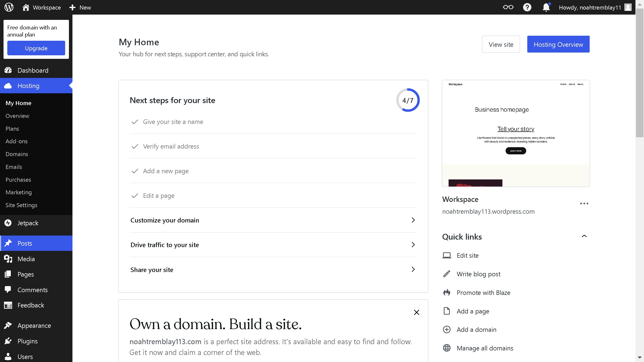Select Site Settings in the sidebar

point(21,205)
